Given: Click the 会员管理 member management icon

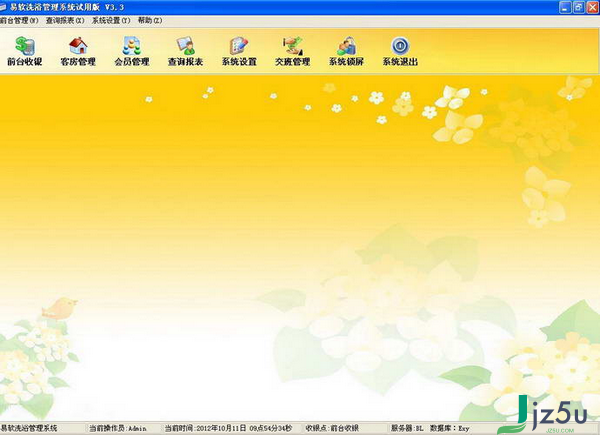Looking at the screenshot, I should tap(132, 51).
